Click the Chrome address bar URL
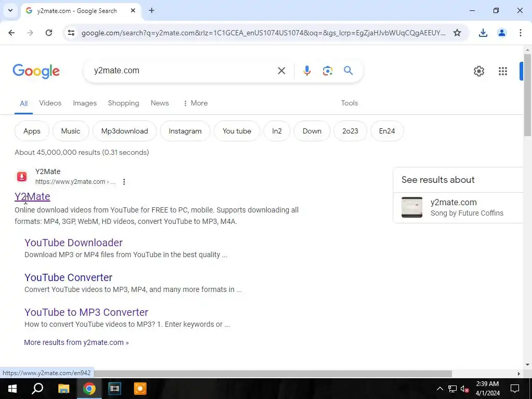 click(x=263, y=33)
